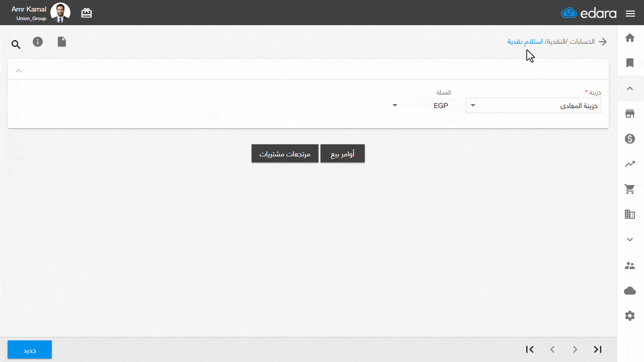Open the cloud icon in sidebar

tap(630, 291)
